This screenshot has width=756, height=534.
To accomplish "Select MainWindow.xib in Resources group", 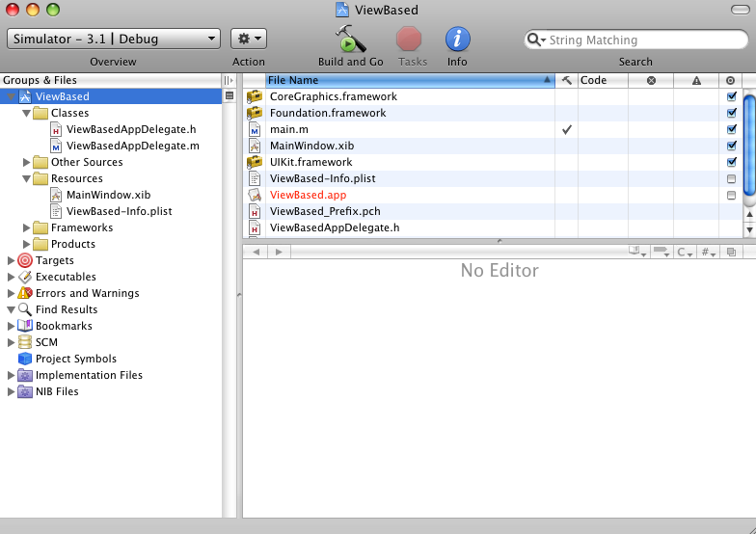I will click(x=108, y=195).
